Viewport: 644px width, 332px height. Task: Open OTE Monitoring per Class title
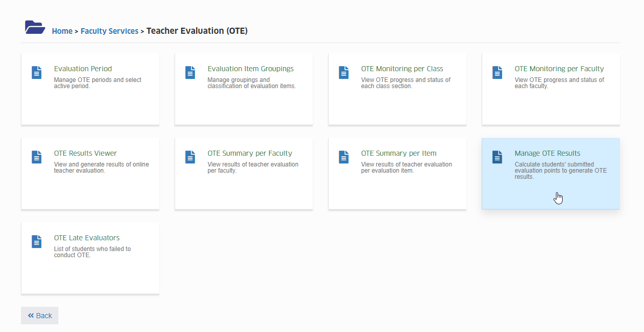coord(402,69)
